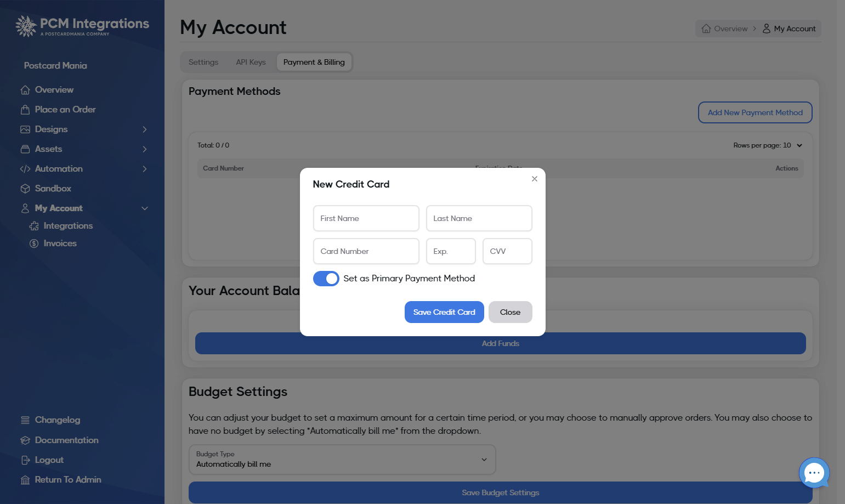Click the Invoices dollar icon
This screenshot has width=845, height=504.
point(34,243)
